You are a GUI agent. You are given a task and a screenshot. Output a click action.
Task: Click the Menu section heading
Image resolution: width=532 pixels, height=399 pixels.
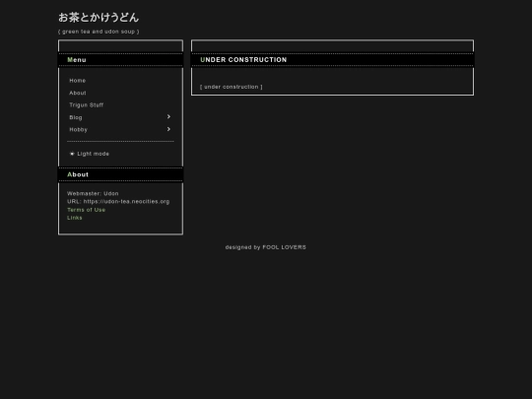77,60
